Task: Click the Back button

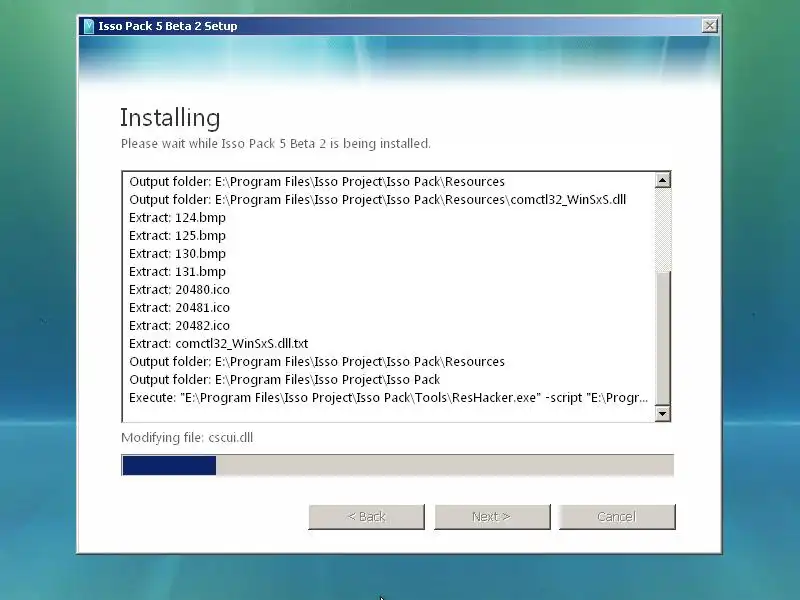Action: 366,517
